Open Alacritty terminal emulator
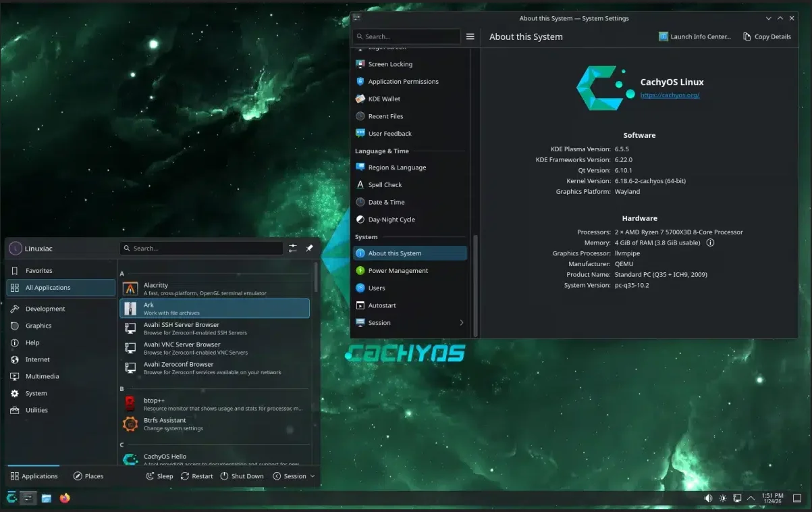The width and height of the screenshot is (812, 512). pos(215,289)
